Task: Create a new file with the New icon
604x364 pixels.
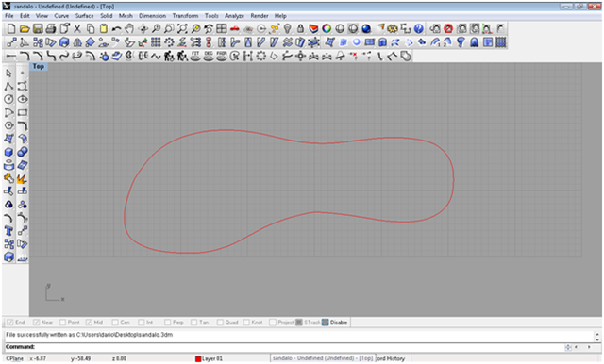Action: pos(11,29)
